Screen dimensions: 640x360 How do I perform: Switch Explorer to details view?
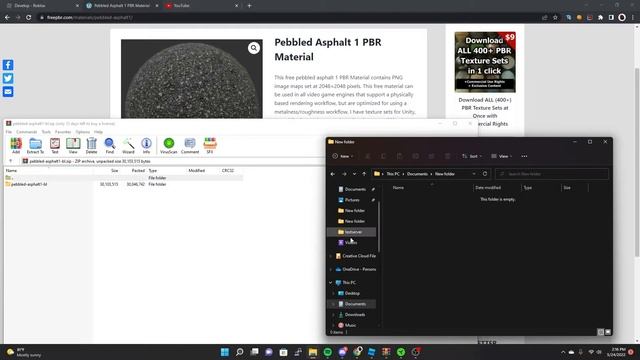pyautogui.click(x=601, y=332)
